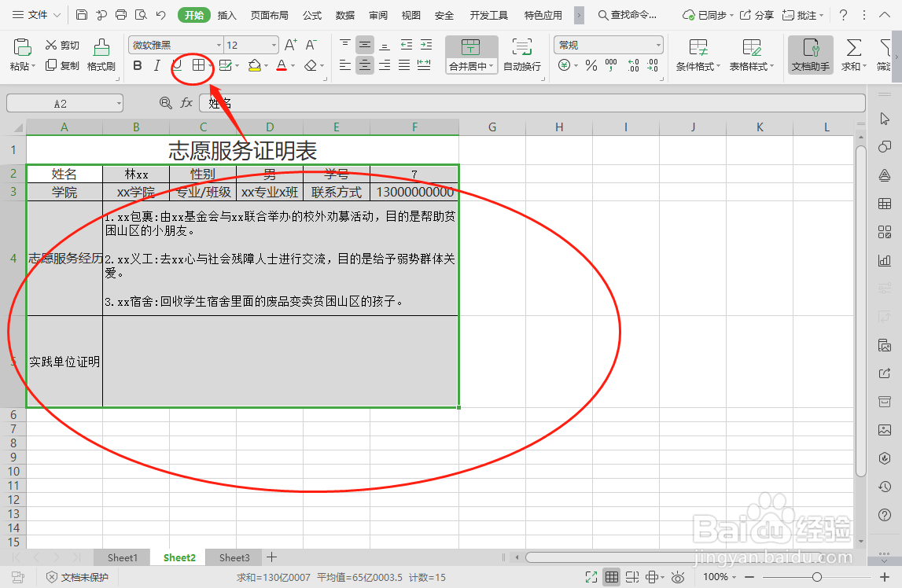Click the borders icon circled in red
The image size is (902, 588).
tap(198, 65)
